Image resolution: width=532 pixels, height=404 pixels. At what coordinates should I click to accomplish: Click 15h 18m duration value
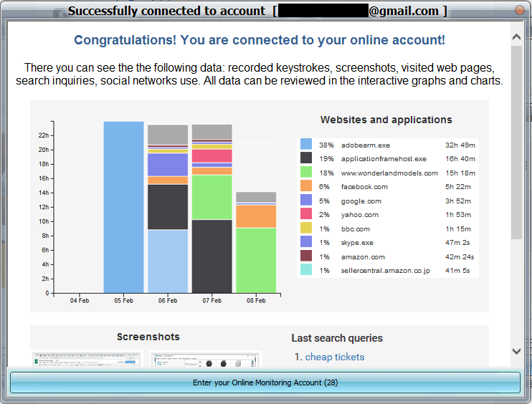pos(460,173)
